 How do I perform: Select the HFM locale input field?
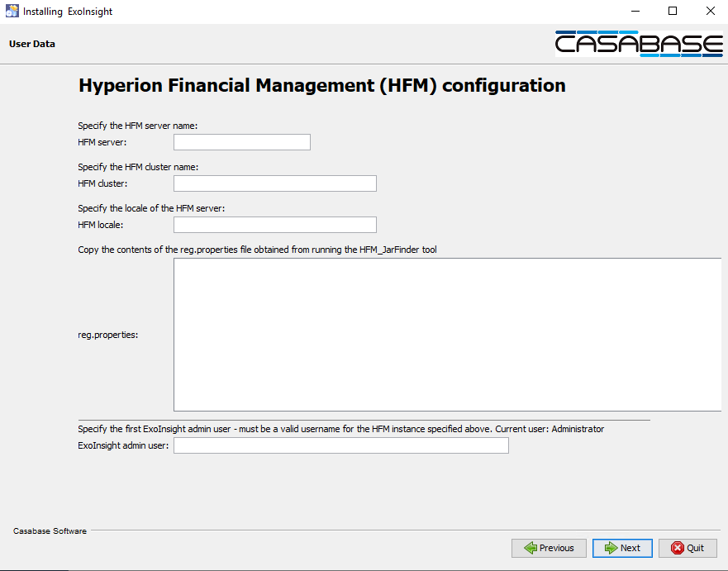274,225
